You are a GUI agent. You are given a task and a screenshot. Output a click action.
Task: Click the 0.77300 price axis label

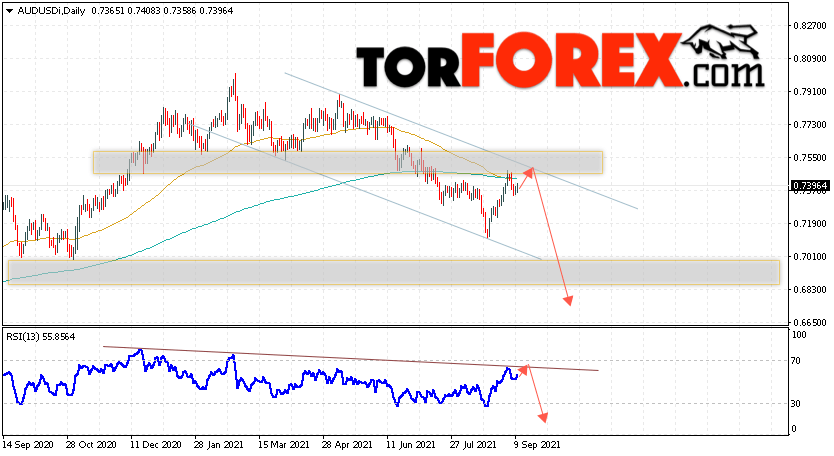coord(810,125)
